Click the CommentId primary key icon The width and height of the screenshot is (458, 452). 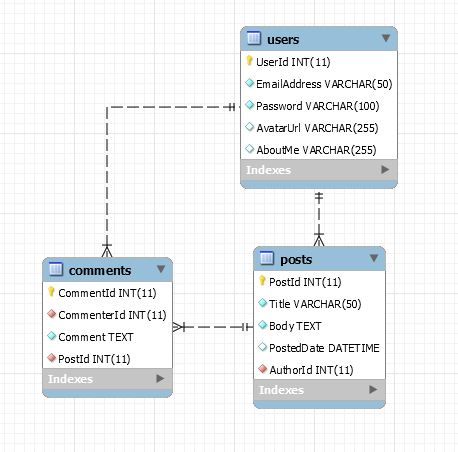(x=51, y=292)
